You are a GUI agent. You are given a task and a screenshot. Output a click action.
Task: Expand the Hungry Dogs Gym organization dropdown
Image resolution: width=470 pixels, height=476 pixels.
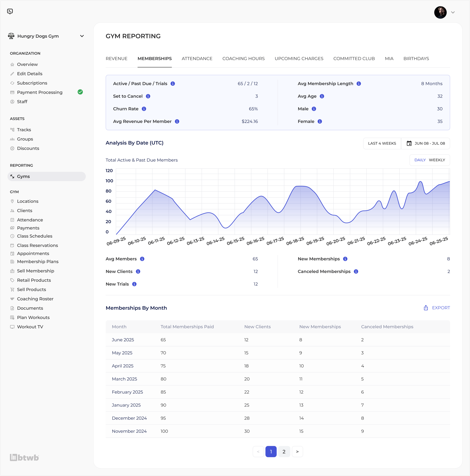82,36
